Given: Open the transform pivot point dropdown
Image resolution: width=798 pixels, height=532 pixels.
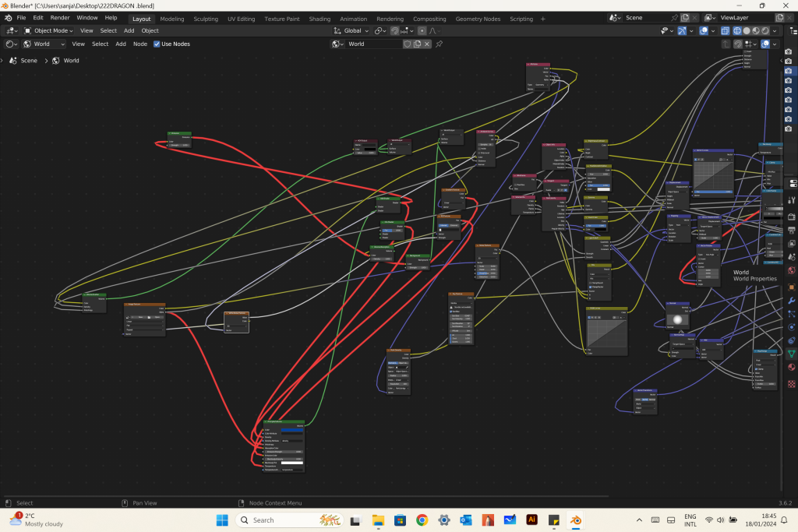Looking at the screenshot, I should [x=380, y=30].
